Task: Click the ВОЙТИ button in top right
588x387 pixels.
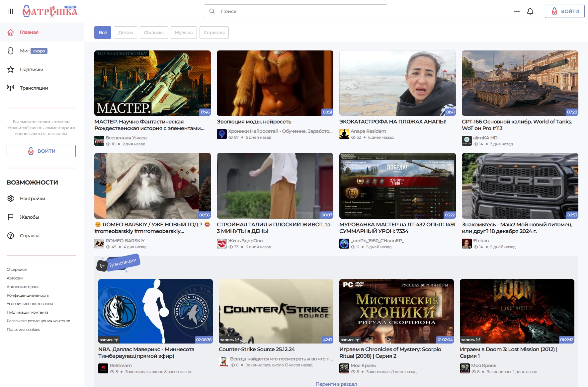Action: [x=564, y=11]
